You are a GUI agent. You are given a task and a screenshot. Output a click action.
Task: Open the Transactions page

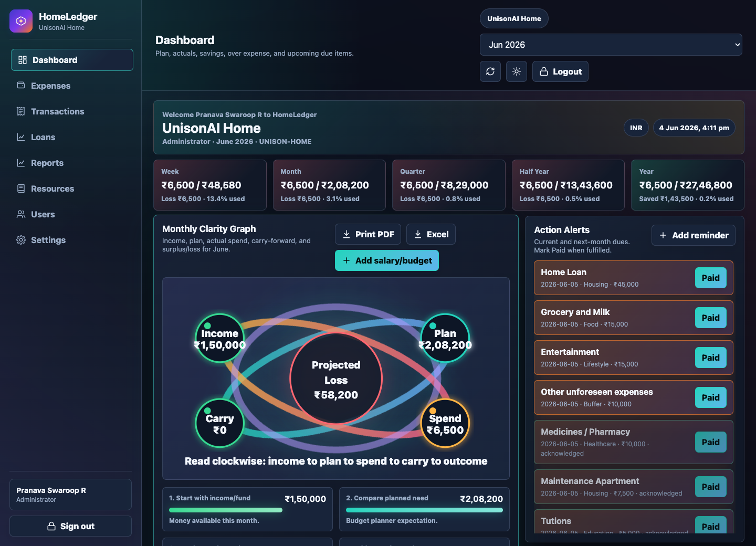coord(72,111)
